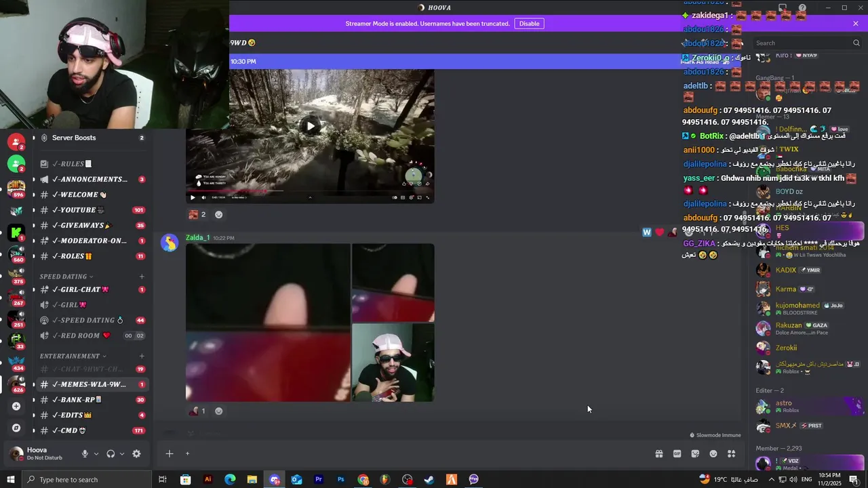Viewport: 868px width, 488px height.
Task: Click Windows Start button
Action: pyautogui.click(x=10, y=480)
